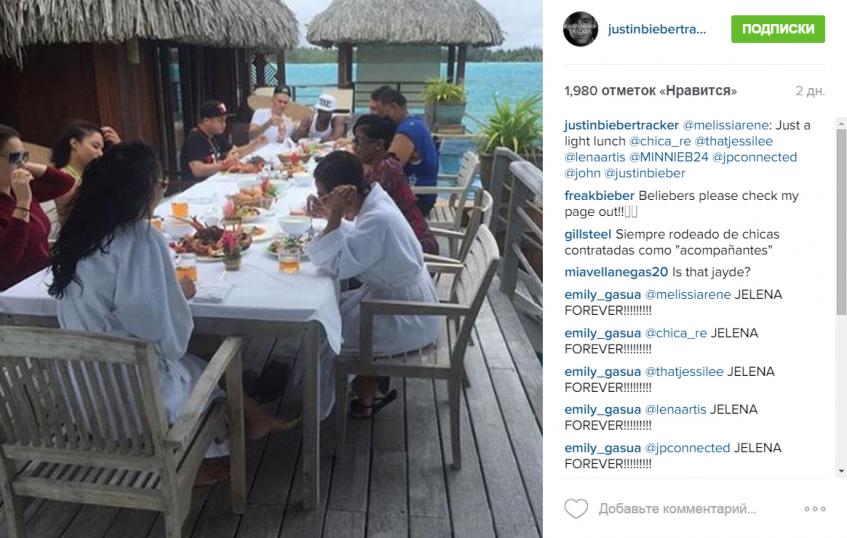Open the justinbiebertracker profile avatar
The width and height of the screenshot is (847, 538).
pyautogui.click(x=580, y=29)
